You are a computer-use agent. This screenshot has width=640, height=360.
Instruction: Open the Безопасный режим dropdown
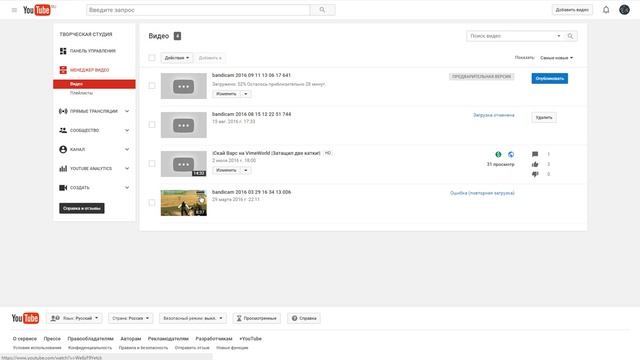[193, 318]
